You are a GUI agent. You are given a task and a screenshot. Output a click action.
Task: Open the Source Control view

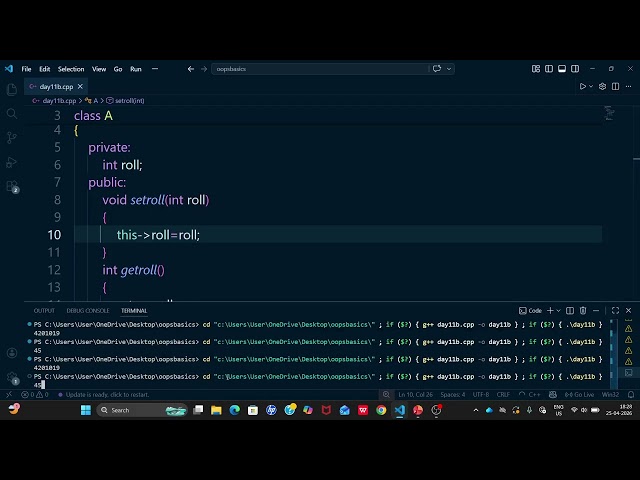coord(12,138)
